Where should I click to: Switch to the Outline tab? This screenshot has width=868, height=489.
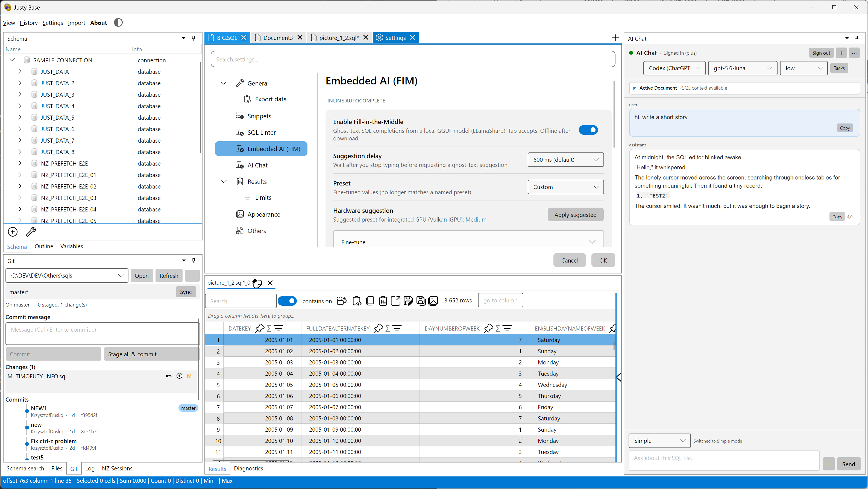(x=44, y=246)
